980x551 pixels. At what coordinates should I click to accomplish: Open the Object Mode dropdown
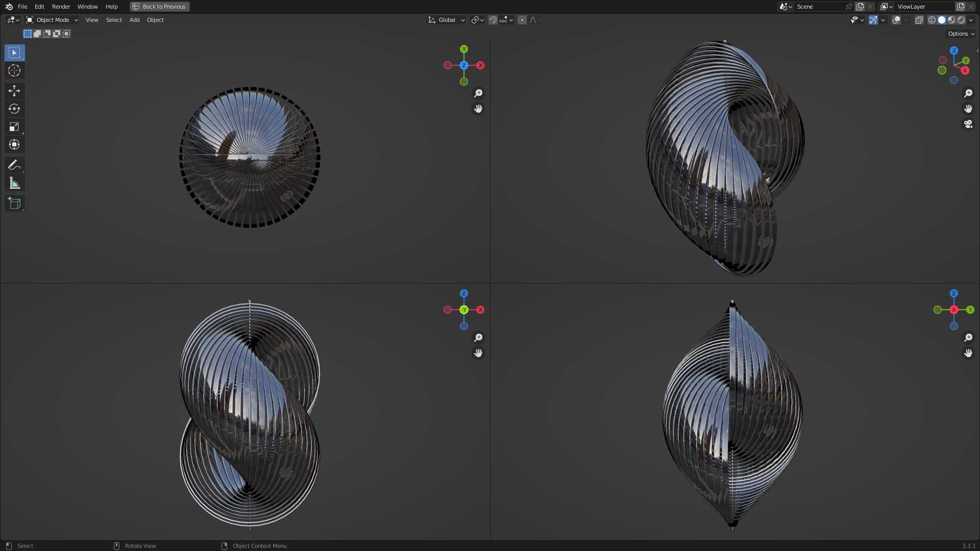[x=52, y=20]
